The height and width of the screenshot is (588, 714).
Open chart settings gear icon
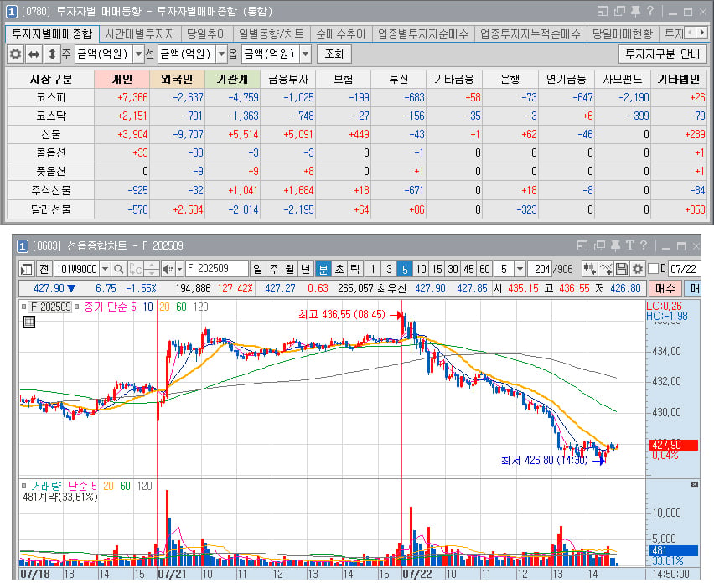click(638, 269)
